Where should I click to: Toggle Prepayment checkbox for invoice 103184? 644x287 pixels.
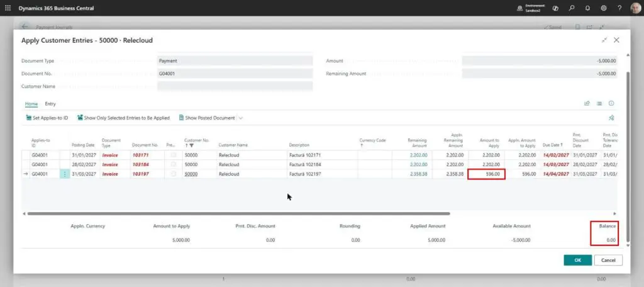tap(174, 164)
